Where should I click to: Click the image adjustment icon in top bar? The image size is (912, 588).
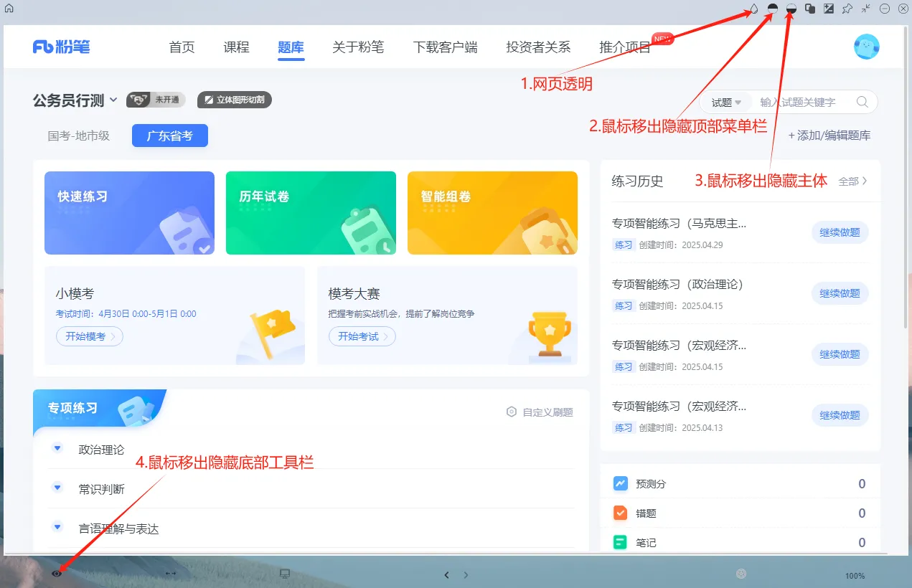(827, 9)
